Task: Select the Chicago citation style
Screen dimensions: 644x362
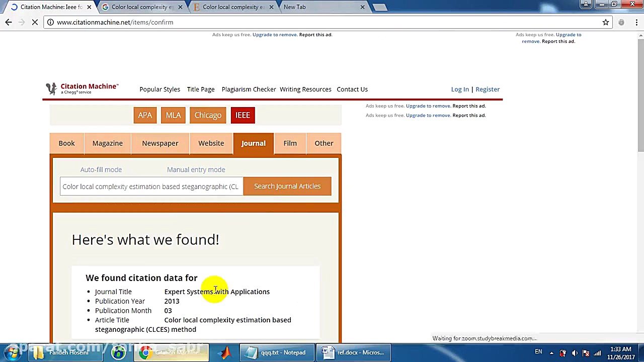Action: coord(208,115)
